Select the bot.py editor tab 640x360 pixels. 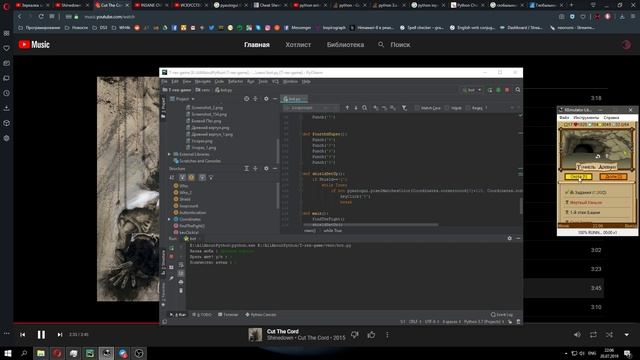(x=294, y=99)
